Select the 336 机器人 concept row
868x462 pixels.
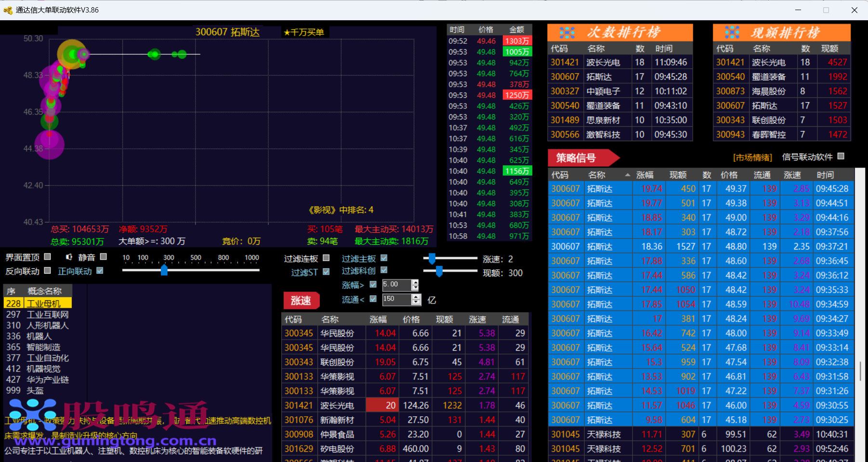pyautogui.click(x=38, y=336)
